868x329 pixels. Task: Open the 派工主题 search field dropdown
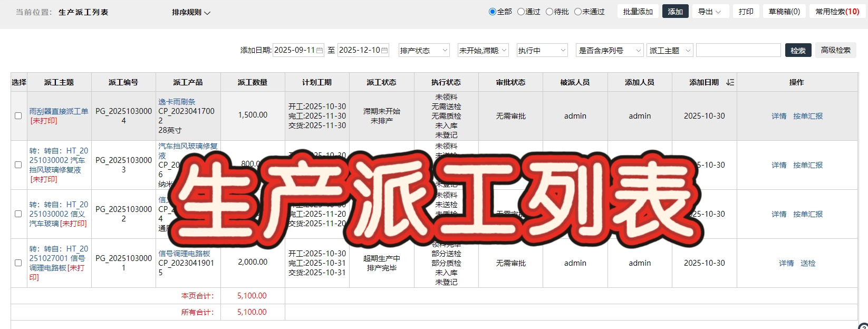(x=670, y=51)
